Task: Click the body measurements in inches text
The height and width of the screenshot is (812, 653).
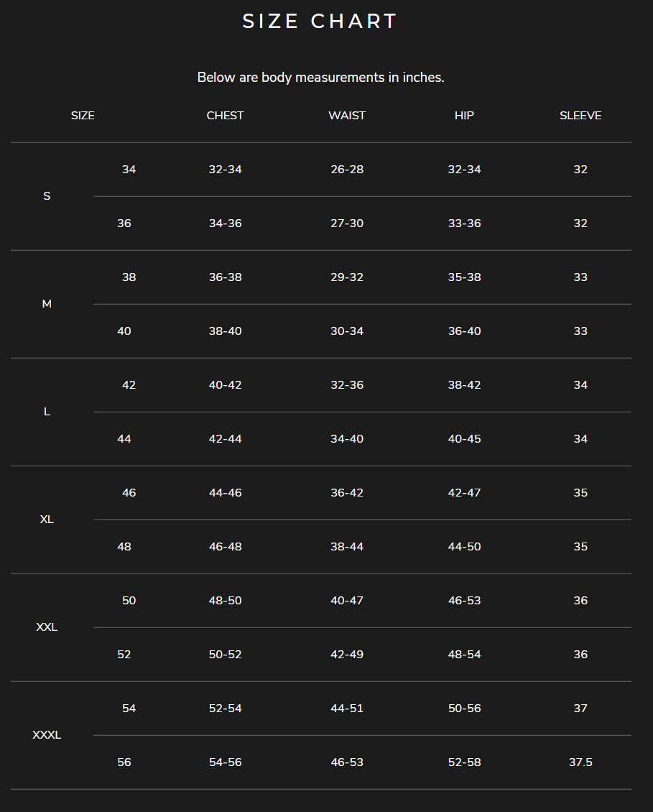Action: pos(320,78)
